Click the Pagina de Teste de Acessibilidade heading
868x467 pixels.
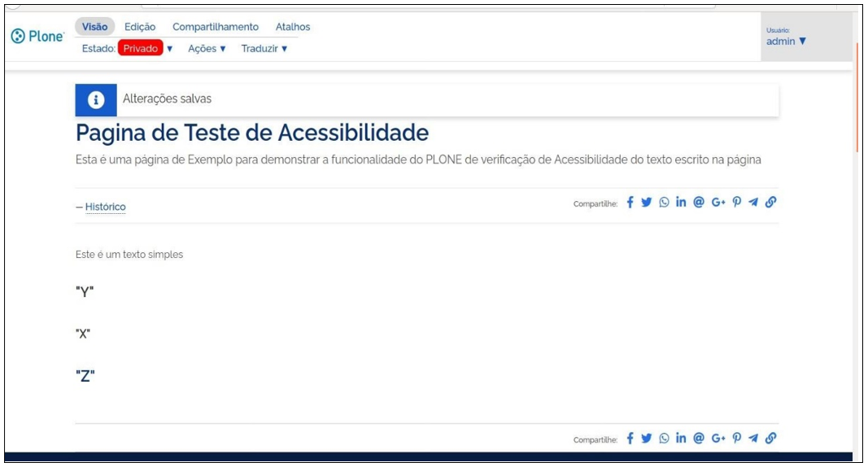tap(252, 133)
